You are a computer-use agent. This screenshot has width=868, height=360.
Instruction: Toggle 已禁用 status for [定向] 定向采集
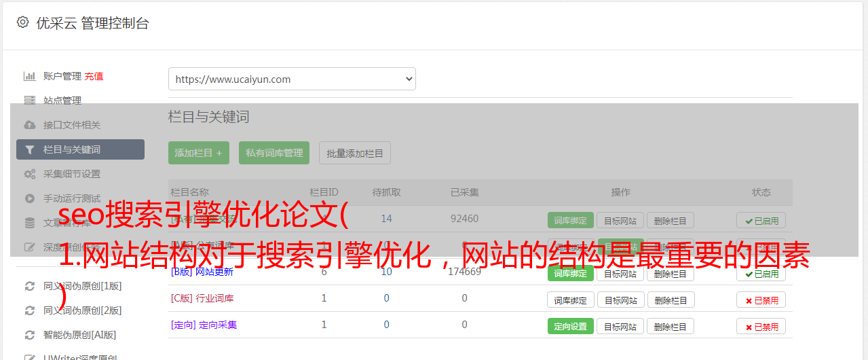click(x=761, y=326)
